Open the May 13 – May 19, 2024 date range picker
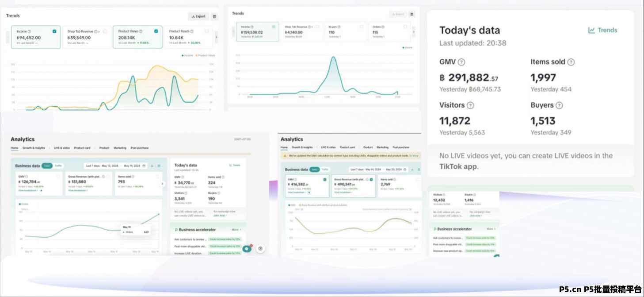Image resolution: width=644 pixels, height=297 pixels. pyautogui.click(x=115, y=166)
